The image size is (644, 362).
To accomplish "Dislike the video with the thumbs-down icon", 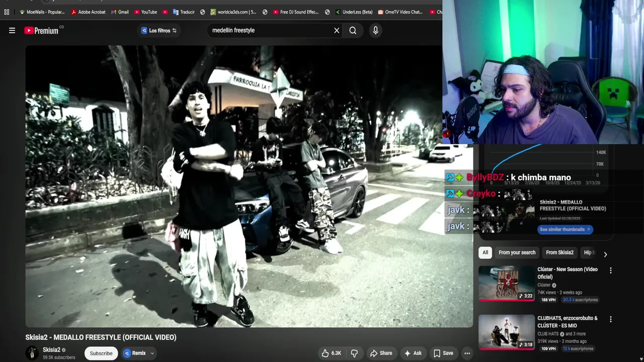I will pos(354,353).
